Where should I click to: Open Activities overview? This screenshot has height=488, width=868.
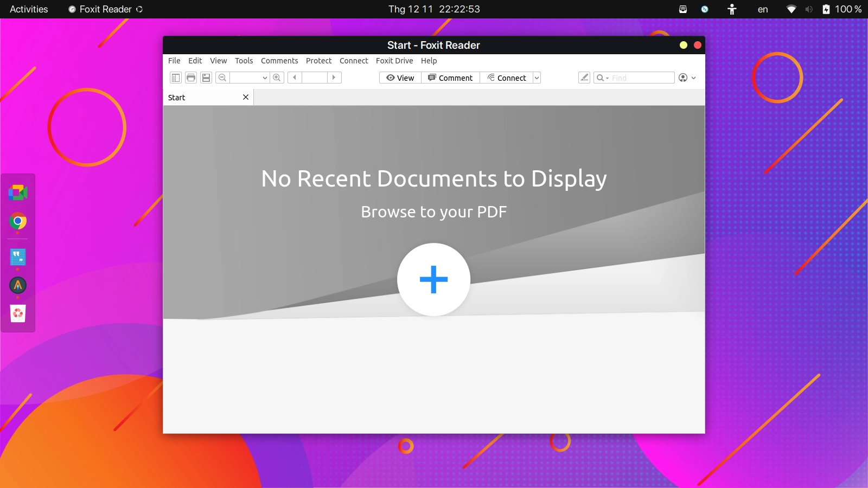[x=29, y=9]
